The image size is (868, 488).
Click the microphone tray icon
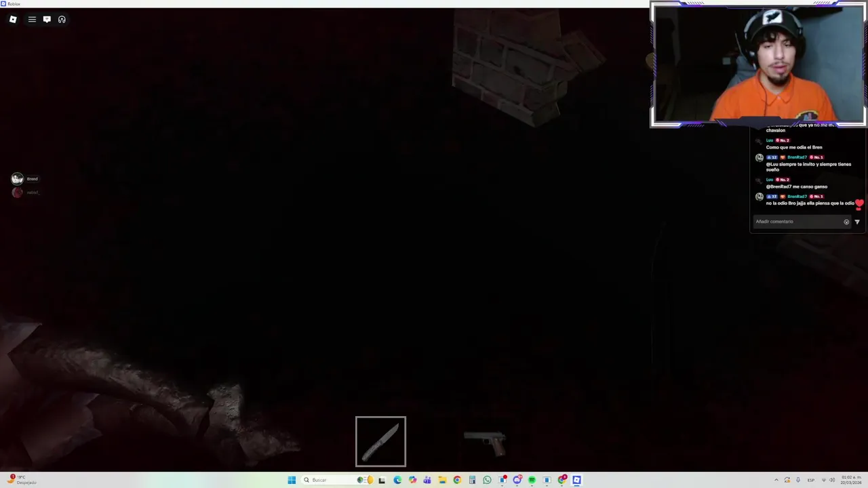[x=798, y=480]
